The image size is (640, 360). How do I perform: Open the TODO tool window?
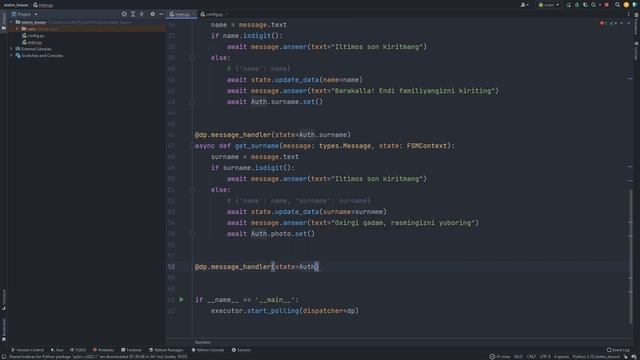pyautogui.click(x=78, y=350)
